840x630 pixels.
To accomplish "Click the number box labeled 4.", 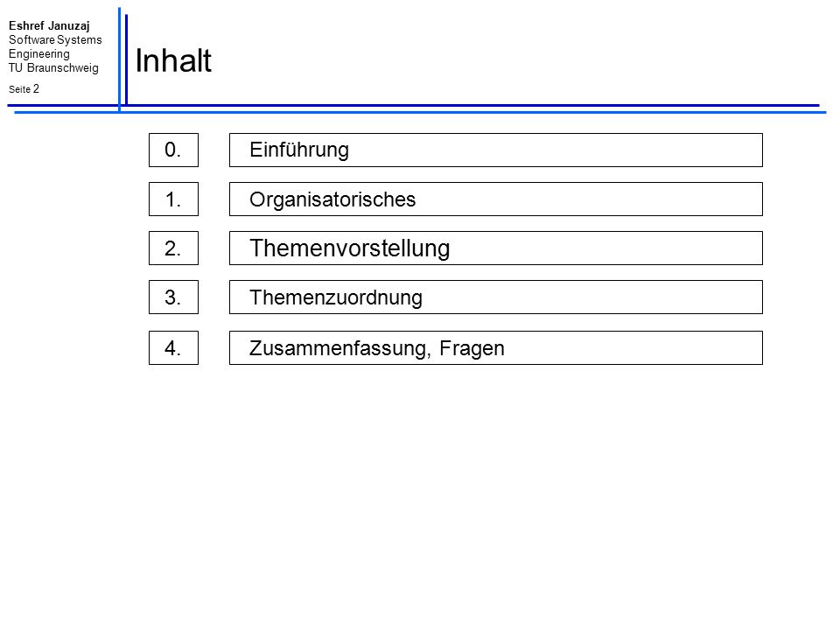I will coord(173,348).
